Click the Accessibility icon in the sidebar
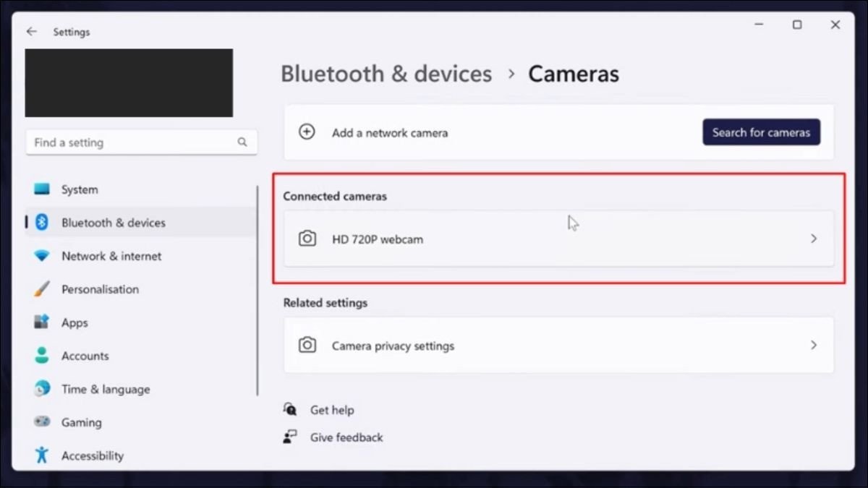868x488 pixels. pos(41,455)
